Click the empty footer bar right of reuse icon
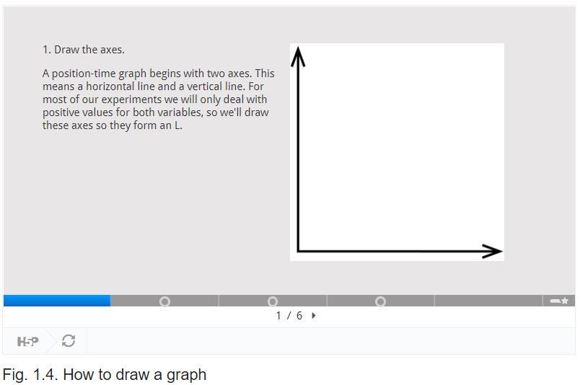 coord(331,341)
